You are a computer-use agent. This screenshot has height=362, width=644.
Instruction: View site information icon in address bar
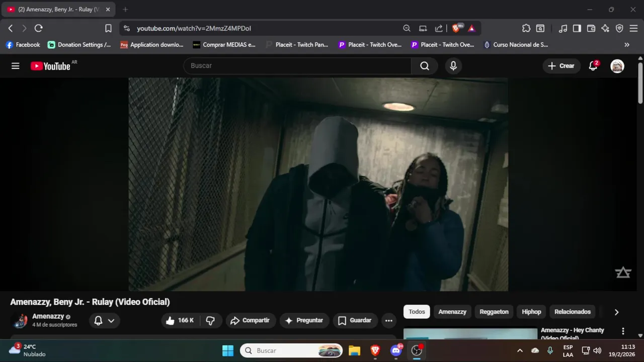[126, 28]
